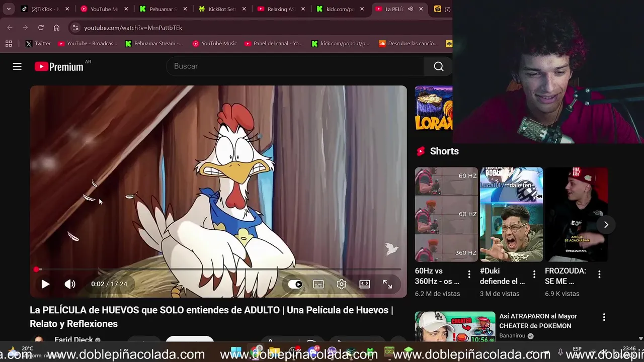Open options menu for FROZOUDA Short
The image size is (644, 362).
pos(599,274)
